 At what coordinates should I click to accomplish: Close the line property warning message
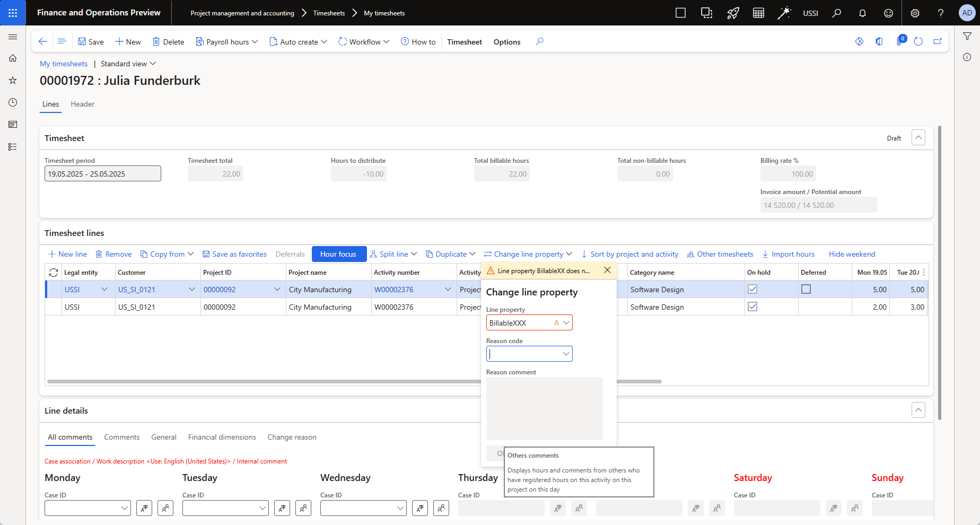click(607, 270)
